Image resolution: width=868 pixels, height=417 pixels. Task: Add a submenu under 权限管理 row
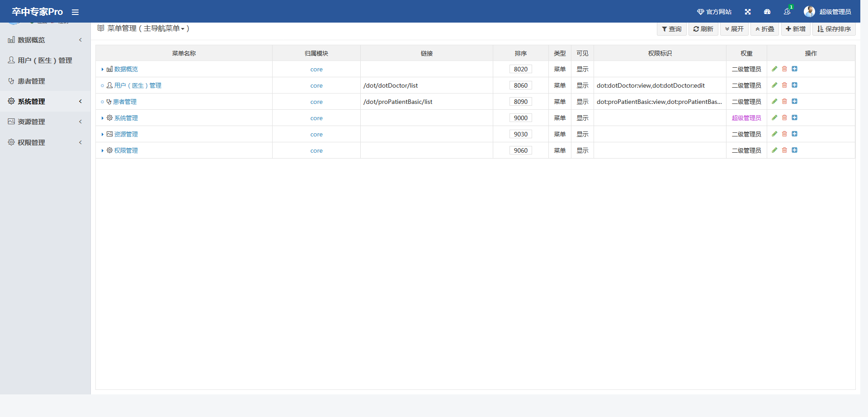coord(794,150)
